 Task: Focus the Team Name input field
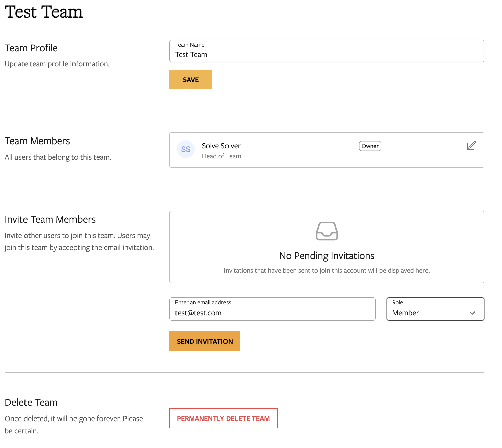326,54
